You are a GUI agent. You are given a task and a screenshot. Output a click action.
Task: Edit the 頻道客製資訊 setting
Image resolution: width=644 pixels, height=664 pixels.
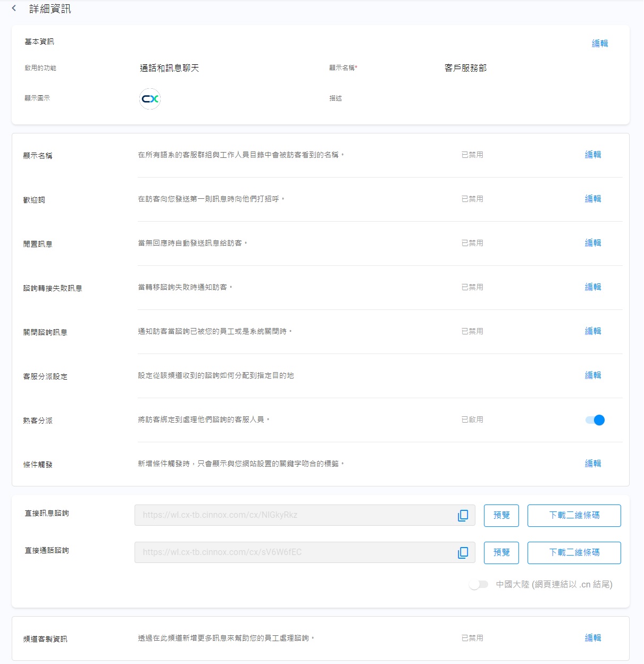point(593,638)
